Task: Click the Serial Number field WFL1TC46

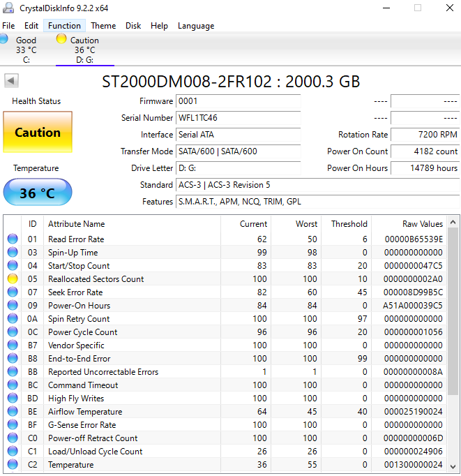Action: (x=238, y=118)
